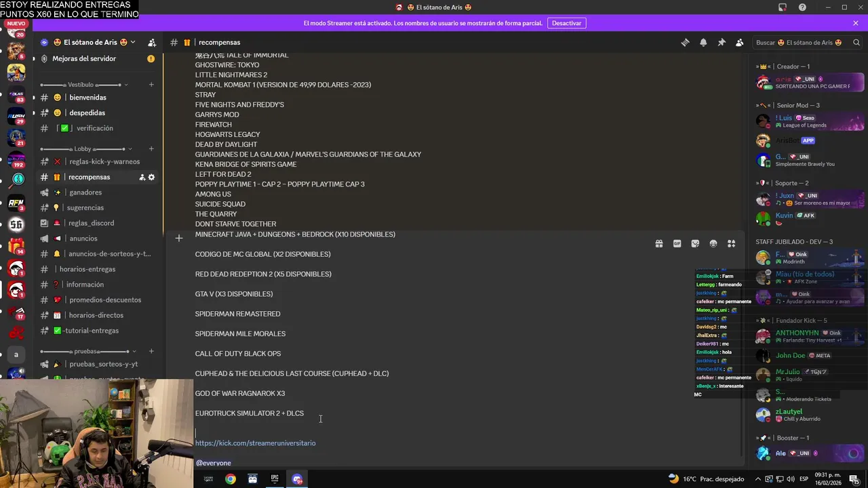This screenshot has width=868, height=488.
Task: Click invite people icon beside server name
Action: point(152,42)
